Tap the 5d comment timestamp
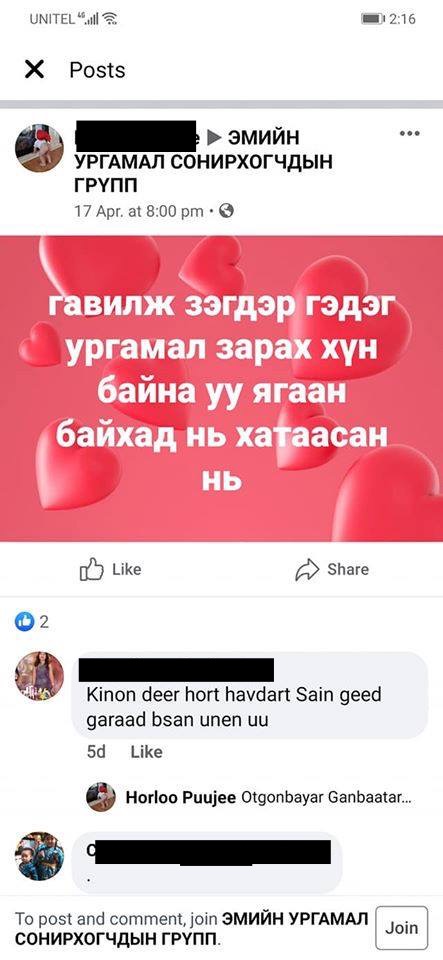443x960 pixels. coord(96,752)
